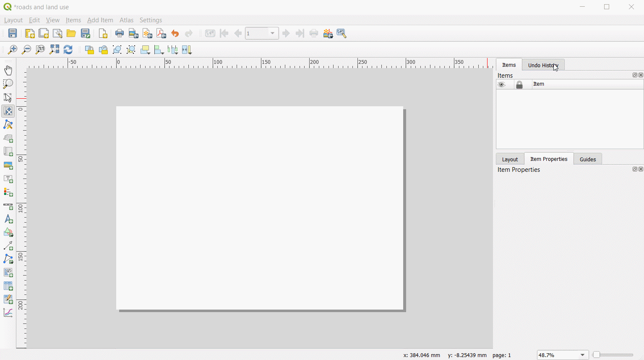This screenshot has width=644, height=360.
Task: Open align items dropdown
Action: pyautogui.click(x=159, y=50)
